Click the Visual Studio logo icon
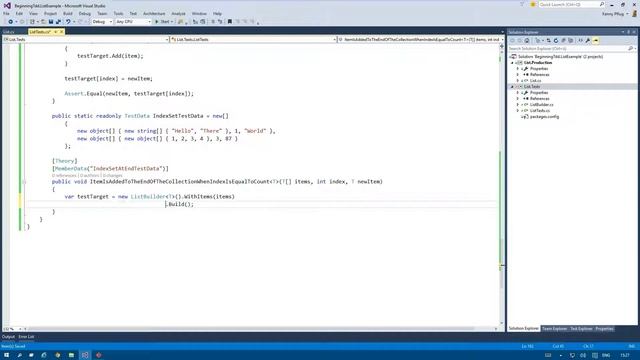This screenshot has height=360, width=640. [7, 6]
